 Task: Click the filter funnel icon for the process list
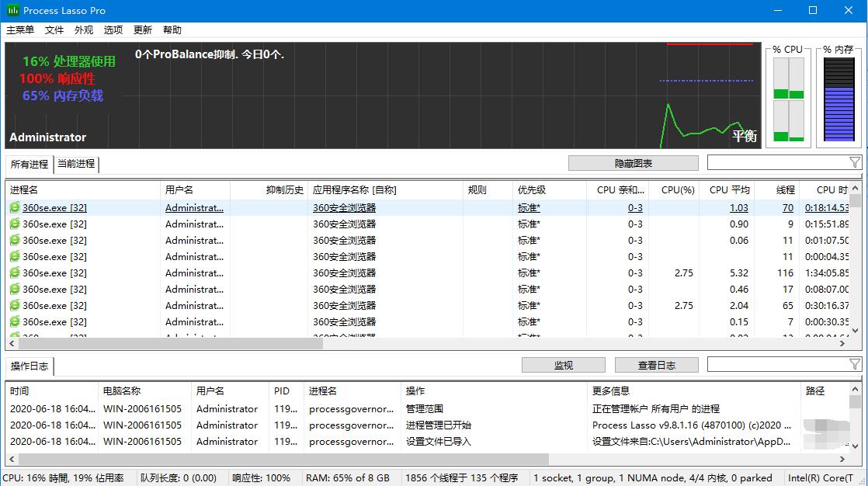[x=855, y=162]
